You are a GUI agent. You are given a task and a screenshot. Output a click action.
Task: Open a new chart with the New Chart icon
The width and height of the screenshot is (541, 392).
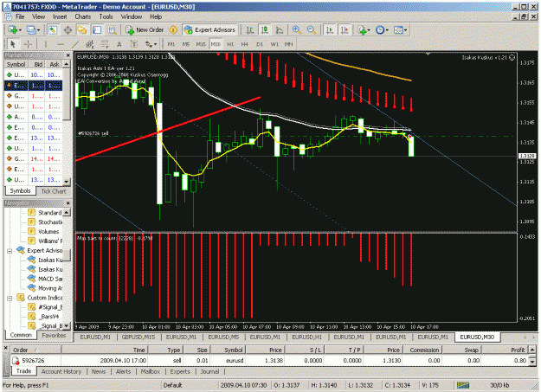click(12, 30)
